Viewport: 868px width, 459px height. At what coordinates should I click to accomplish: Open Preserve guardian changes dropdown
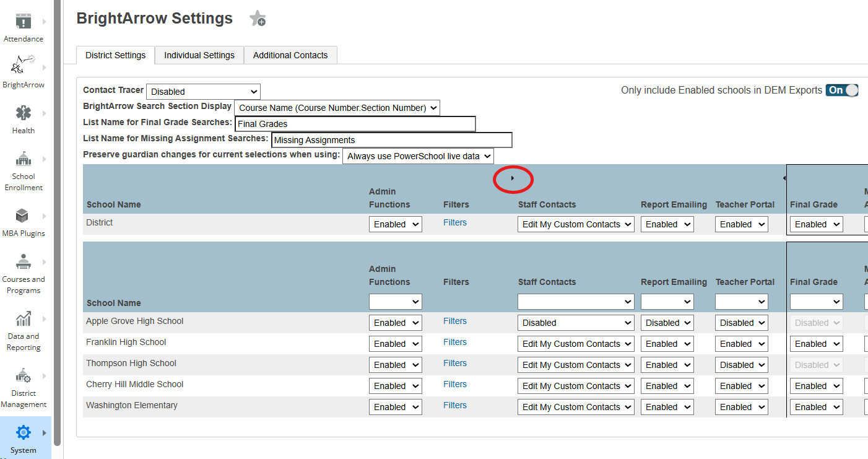click(x=418, y=156)
